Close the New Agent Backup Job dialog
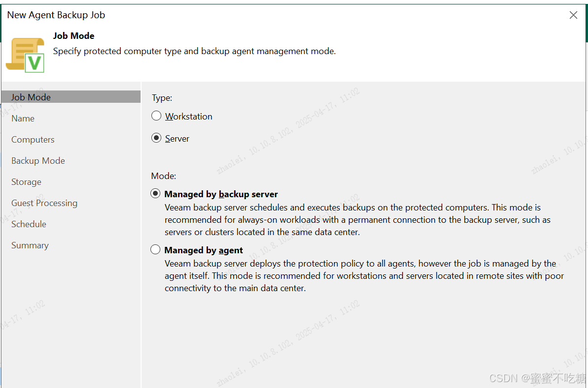This screenshot has width=588, height=388. coord(573,15)
